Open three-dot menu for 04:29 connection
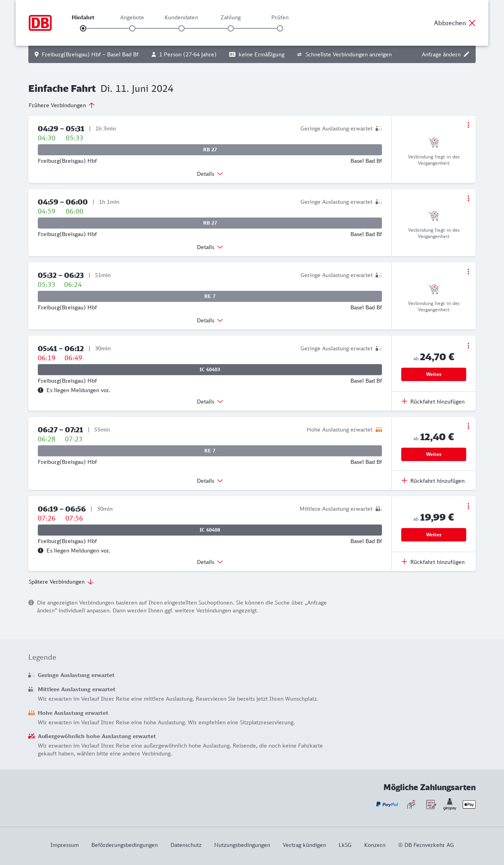Viewport: 504px width, 865px height. 468,125
